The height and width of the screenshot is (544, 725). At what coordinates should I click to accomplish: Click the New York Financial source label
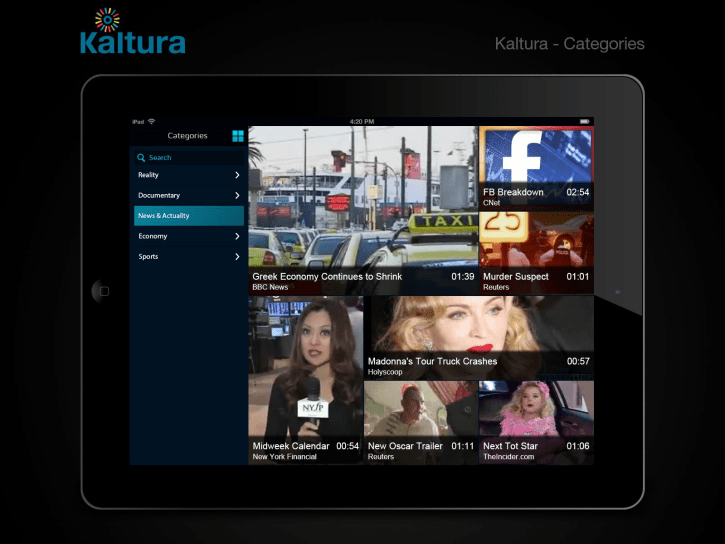pyautogui.click(x=284, y=457)
